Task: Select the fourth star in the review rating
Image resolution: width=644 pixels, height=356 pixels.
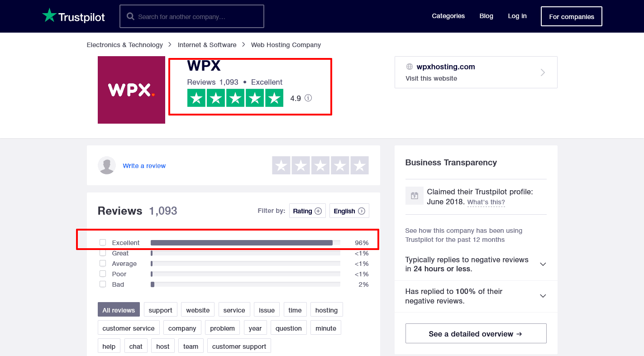Action: (x=340, y=165)
